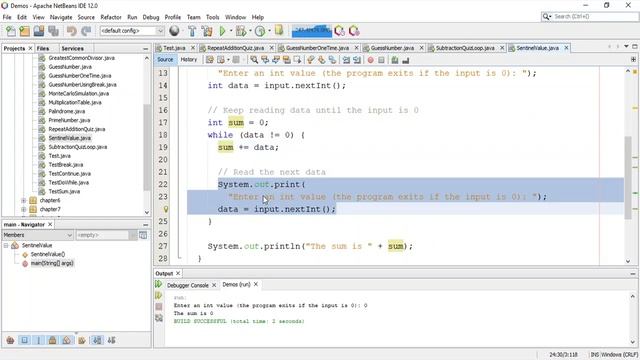Switch to Debugger Console output tab

click(x=187, y=285)
